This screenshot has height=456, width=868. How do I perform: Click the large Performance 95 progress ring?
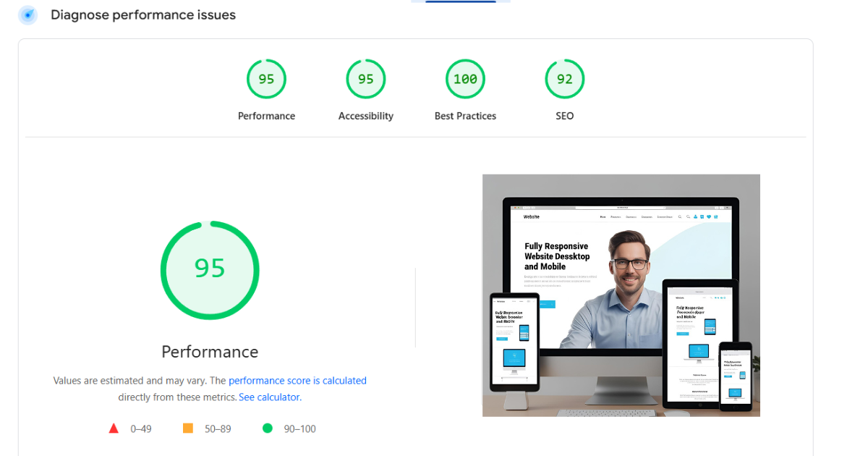click(x=210, y=270)
